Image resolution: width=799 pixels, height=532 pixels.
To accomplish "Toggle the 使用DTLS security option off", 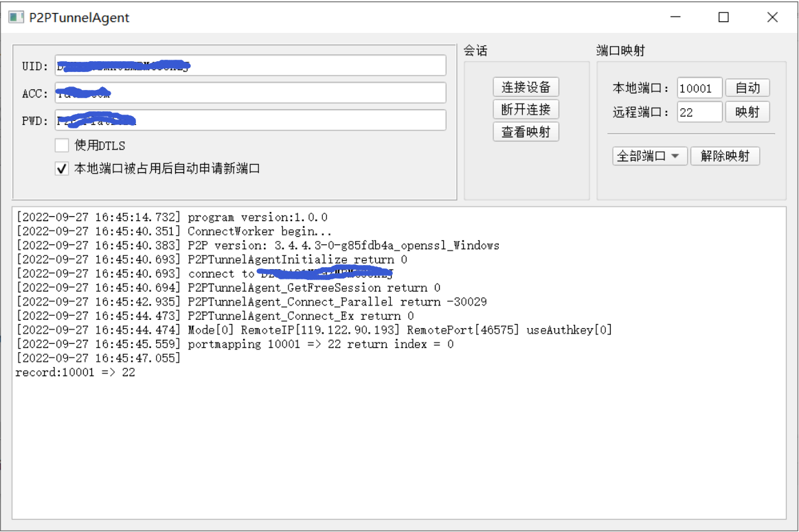I will point(61,145).
